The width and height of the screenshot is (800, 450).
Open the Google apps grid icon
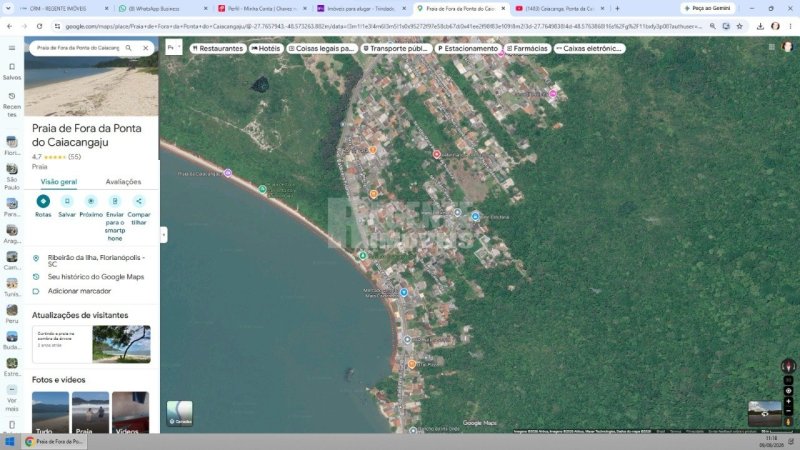[x=771, y=47]
